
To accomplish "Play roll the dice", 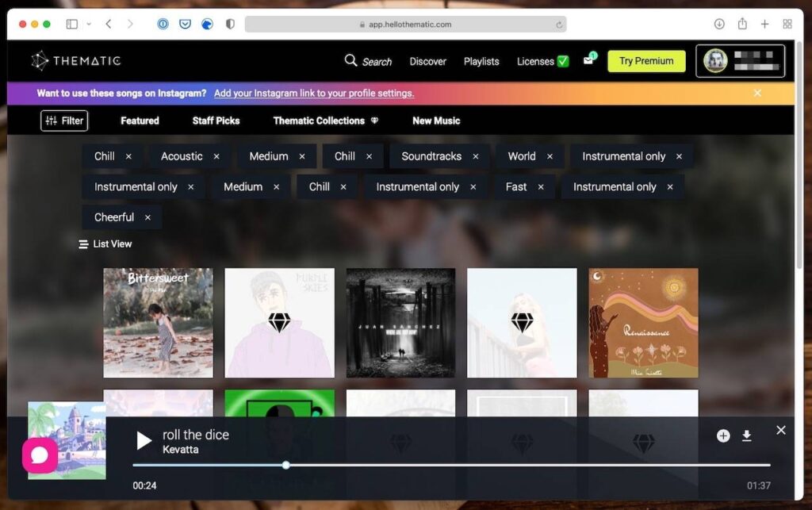I will (x=144, y=441).
